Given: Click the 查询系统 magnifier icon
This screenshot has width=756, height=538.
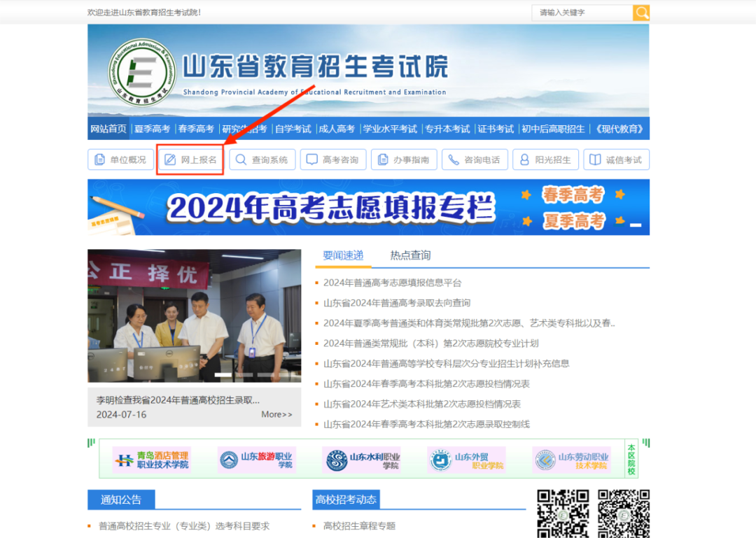Looking at the screenshot, I should coord(241,160).
